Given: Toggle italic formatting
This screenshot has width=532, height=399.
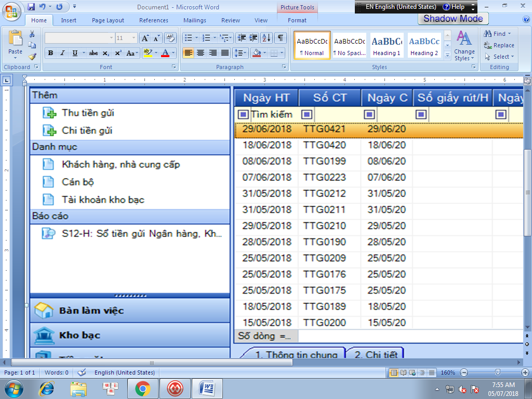Looking at the screenshot, I should (62, 53).
